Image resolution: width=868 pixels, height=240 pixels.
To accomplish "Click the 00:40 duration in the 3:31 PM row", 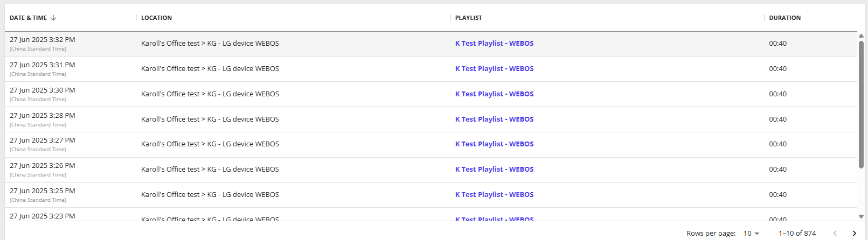I will pos(777,68).
